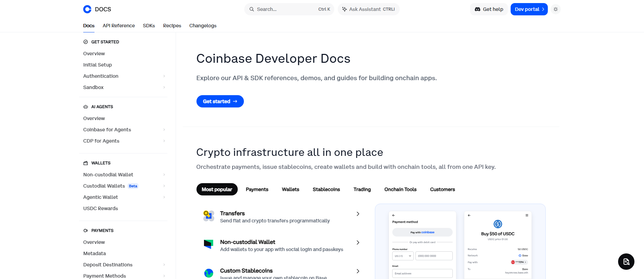Select the Payments filter tab

point(257,189)
